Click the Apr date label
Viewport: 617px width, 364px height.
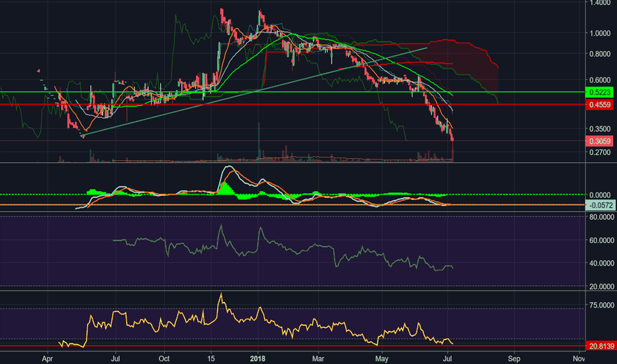pos(47,359)
